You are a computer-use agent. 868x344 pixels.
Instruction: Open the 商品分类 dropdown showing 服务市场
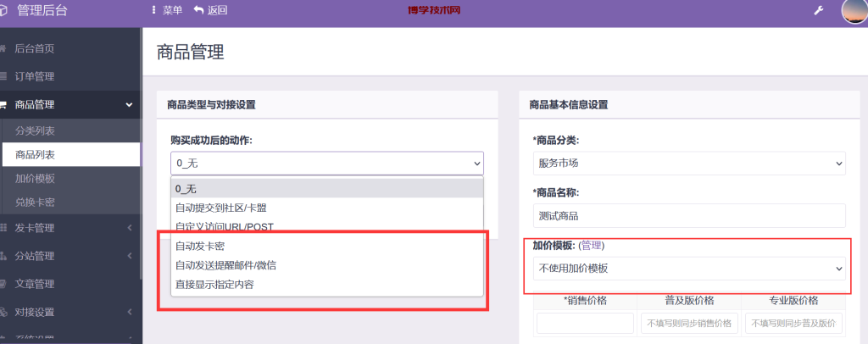tap(689, 163)
